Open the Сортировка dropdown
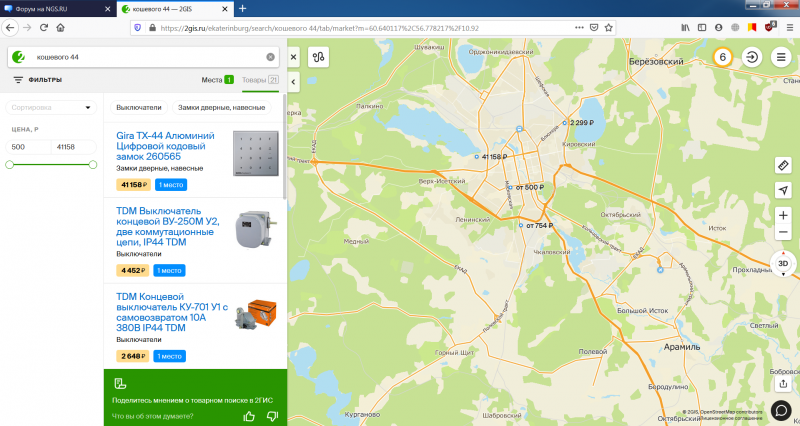 (51, 108)
